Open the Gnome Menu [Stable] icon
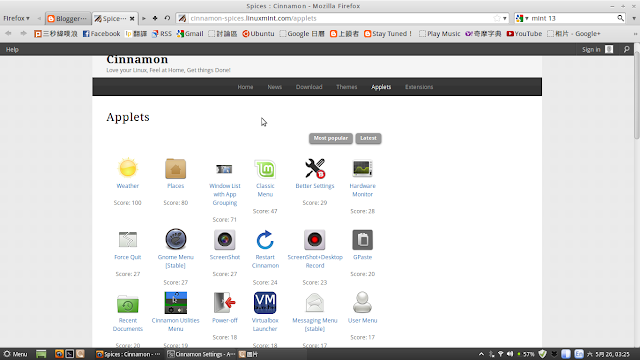The width and height of the screenshot is (640, 360). click(176, 239)
